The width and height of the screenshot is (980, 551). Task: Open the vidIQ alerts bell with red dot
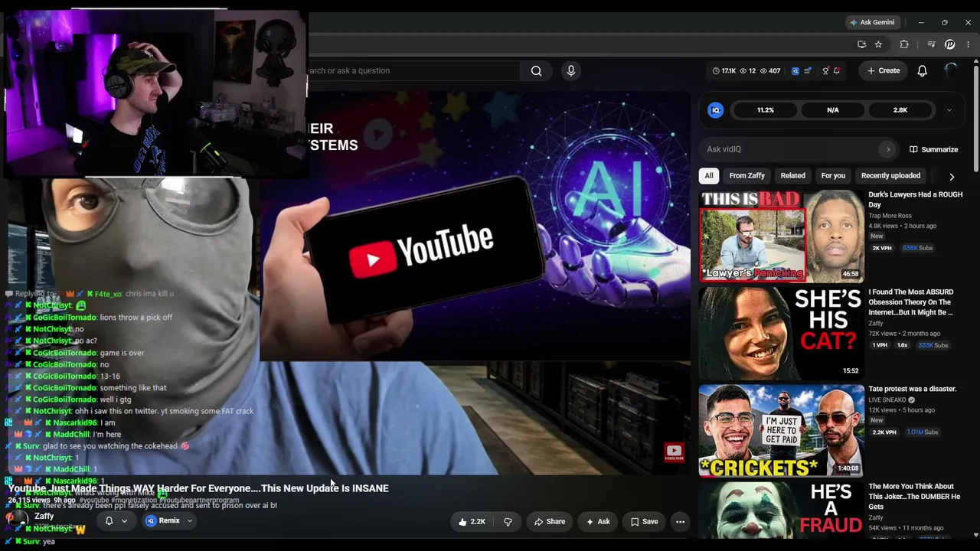pyautogui.click(x=837, y=70)
